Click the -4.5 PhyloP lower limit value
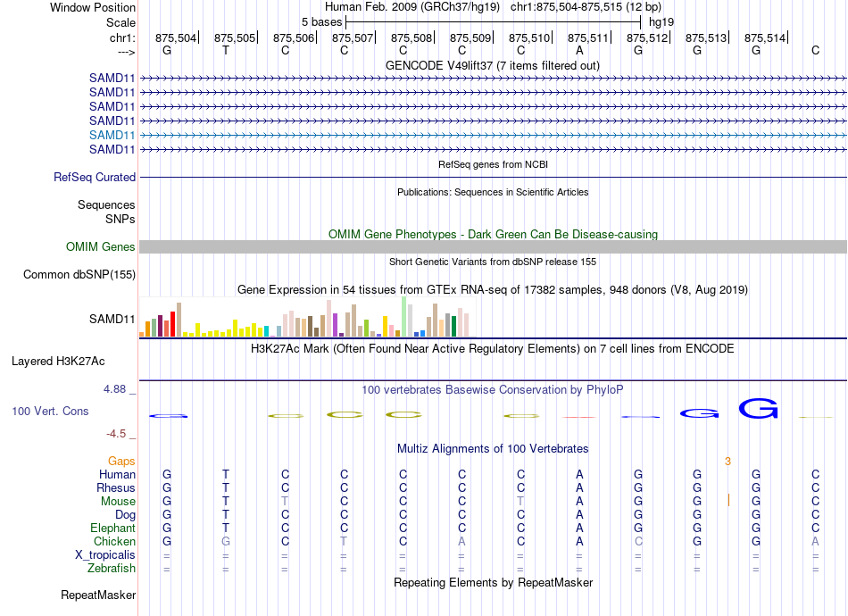This screenshot has height=616, width=848. [x=116, y=434]
